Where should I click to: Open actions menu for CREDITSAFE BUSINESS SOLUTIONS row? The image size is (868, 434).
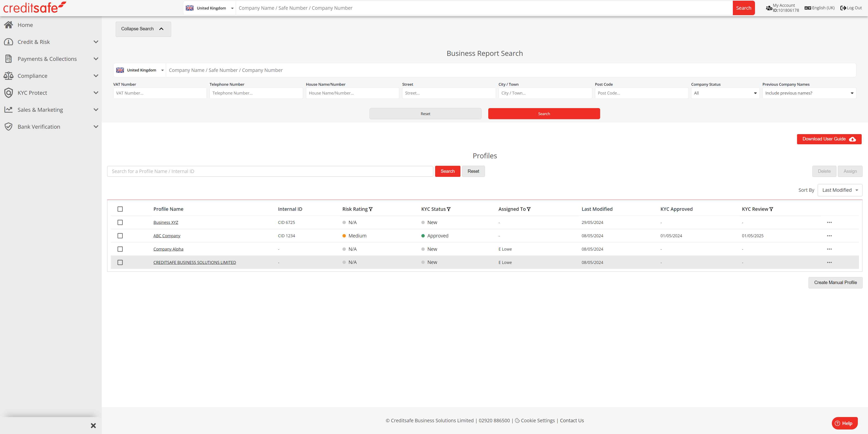click(829, 262)
